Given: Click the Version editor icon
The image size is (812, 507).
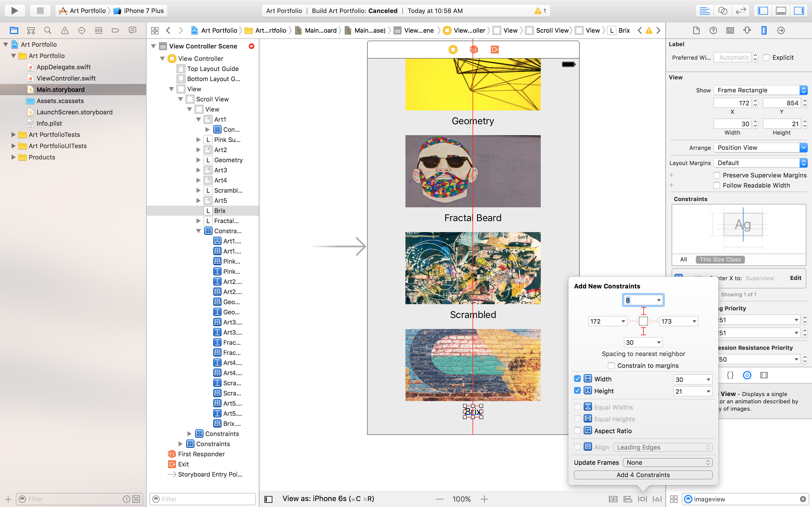Looking at the screenshot, I should 740,10.
